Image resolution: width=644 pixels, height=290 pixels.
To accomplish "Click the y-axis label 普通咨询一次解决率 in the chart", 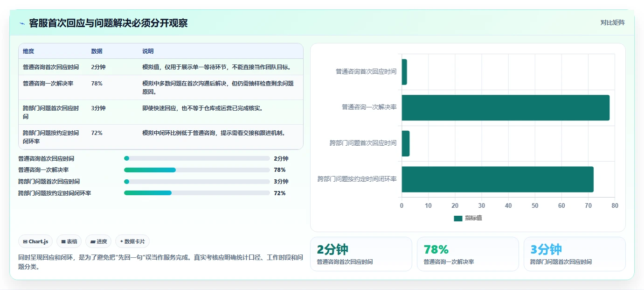I will (x=369, y=107).
